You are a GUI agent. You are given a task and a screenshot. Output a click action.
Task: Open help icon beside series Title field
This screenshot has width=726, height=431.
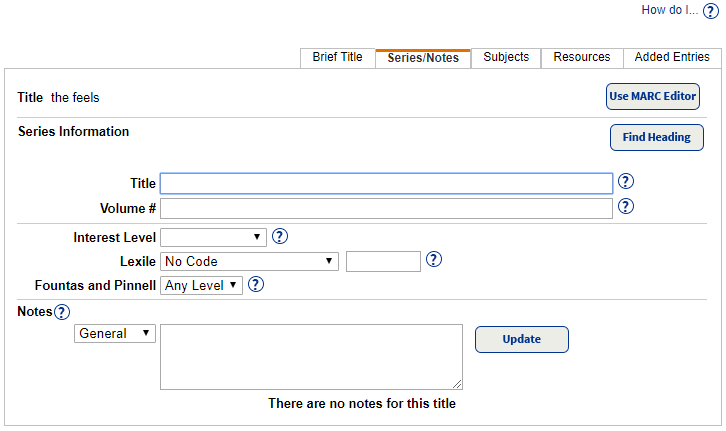tap(627, 182)
